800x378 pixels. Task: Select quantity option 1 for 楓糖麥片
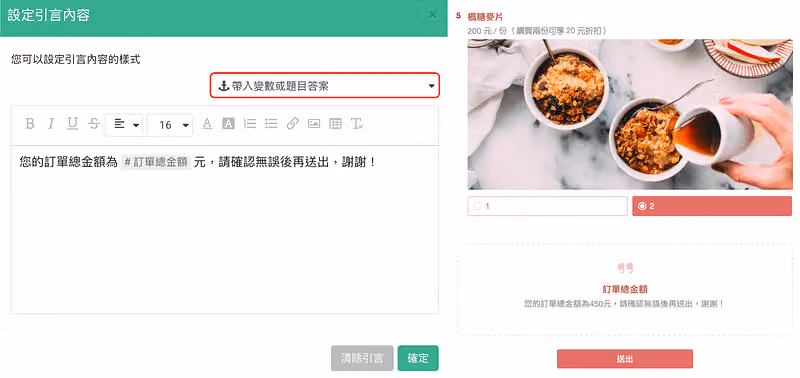[547, 206]
